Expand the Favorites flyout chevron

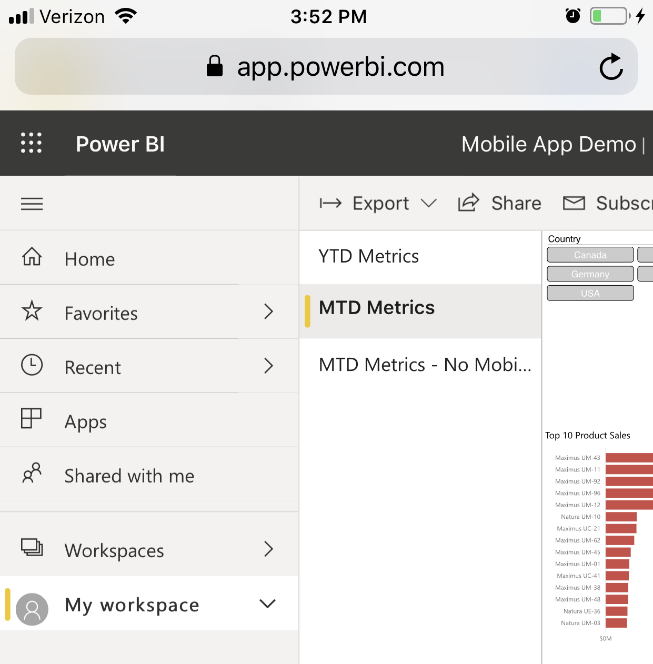point(268,312)
